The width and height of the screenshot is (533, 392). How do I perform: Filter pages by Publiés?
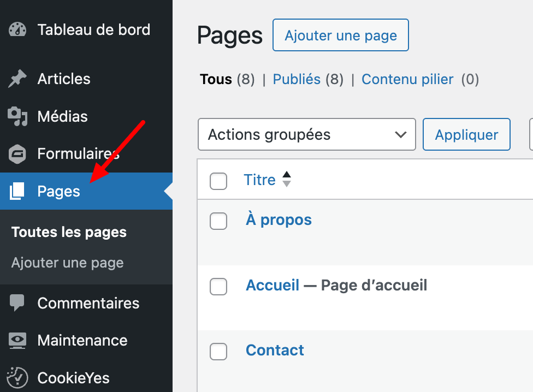(x=297, y=79)
